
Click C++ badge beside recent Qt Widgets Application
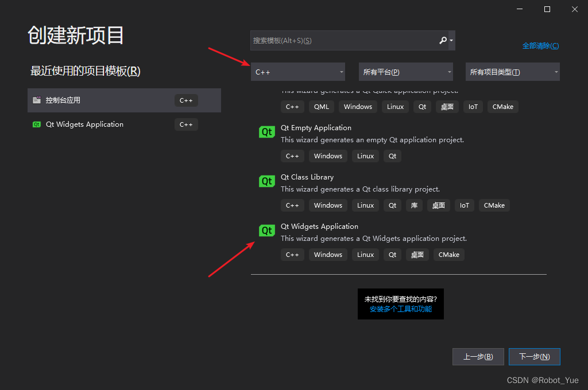click(186, 124)
